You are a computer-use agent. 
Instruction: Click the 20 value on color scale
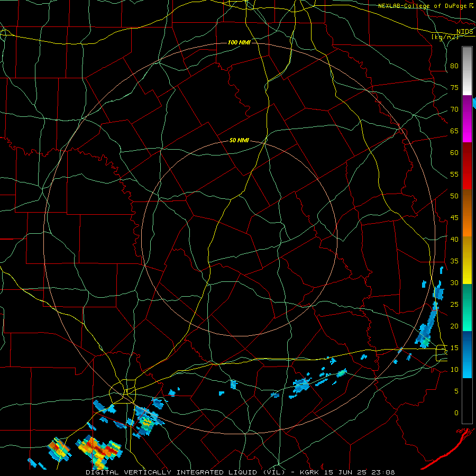coord(454,326)
